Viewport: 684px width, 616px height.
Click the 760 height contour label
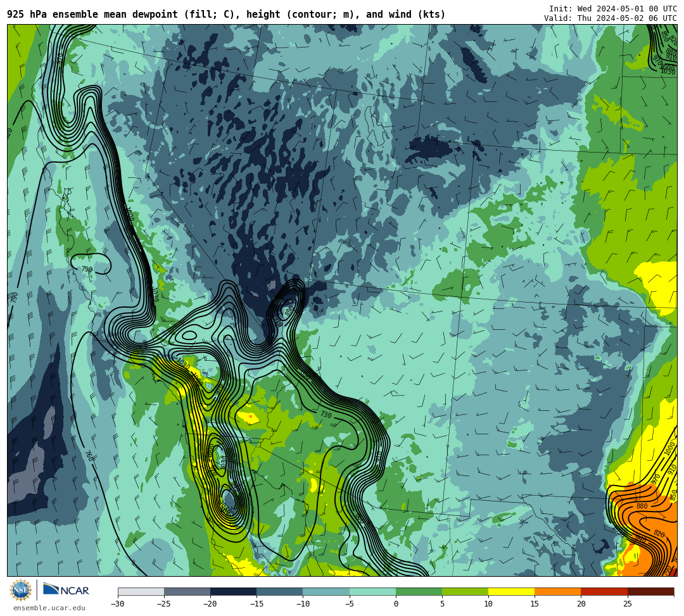pos(89,456)
